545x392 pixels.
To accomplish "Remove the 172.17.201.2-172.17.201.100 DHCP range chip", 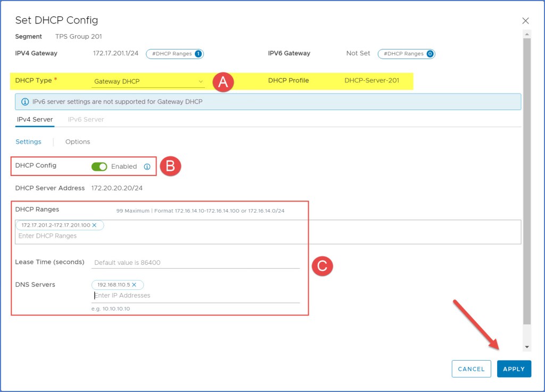I will pos(94,226).
